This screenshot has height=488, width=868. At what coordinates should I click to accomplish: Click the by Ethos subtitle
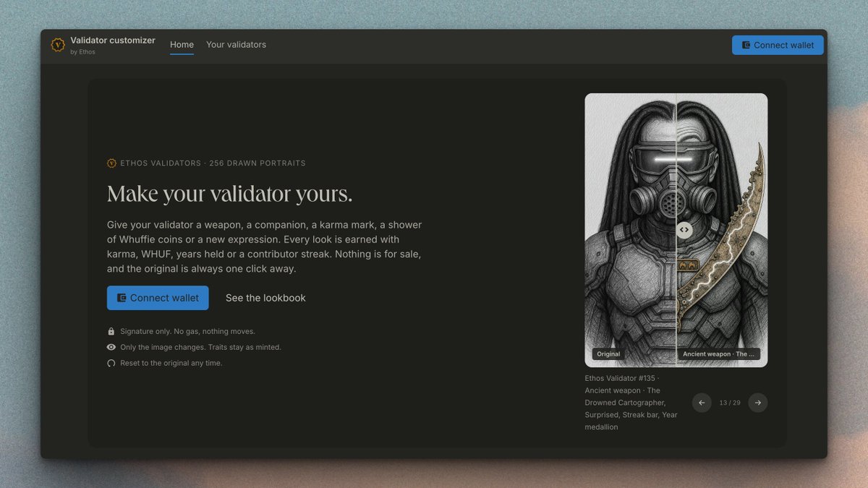coord(83,52)
